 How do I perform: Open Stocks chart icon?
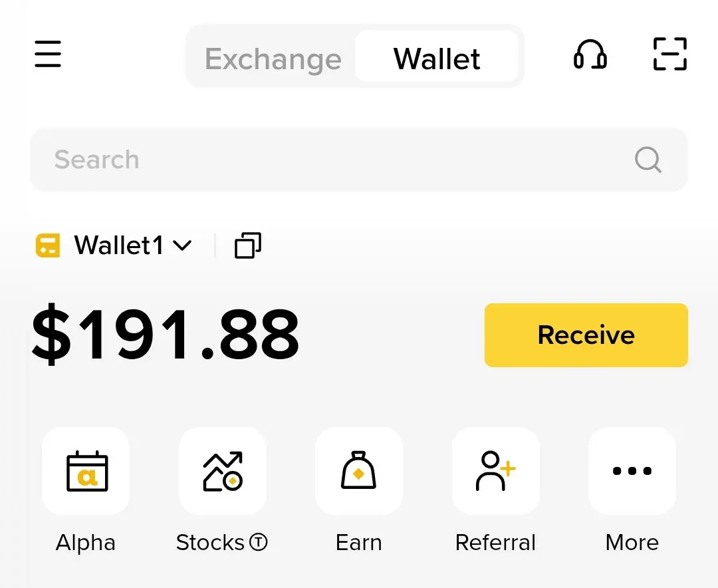[x=223, y=471]
